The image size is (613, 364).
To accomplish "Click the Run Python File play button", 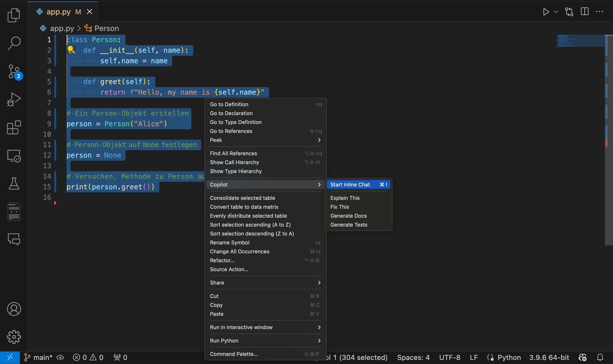I will pyautogui.click(x=546, y=12).
